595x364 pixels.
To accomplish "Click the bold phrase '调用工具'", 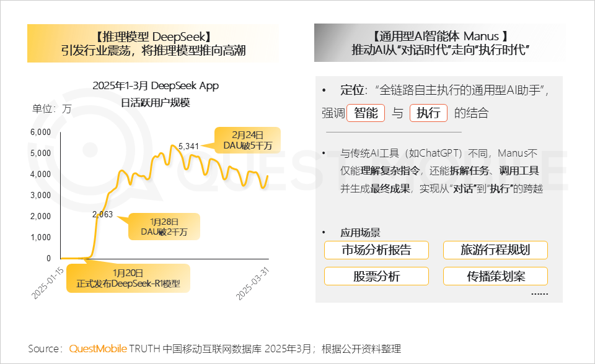I will click(519, 171).
